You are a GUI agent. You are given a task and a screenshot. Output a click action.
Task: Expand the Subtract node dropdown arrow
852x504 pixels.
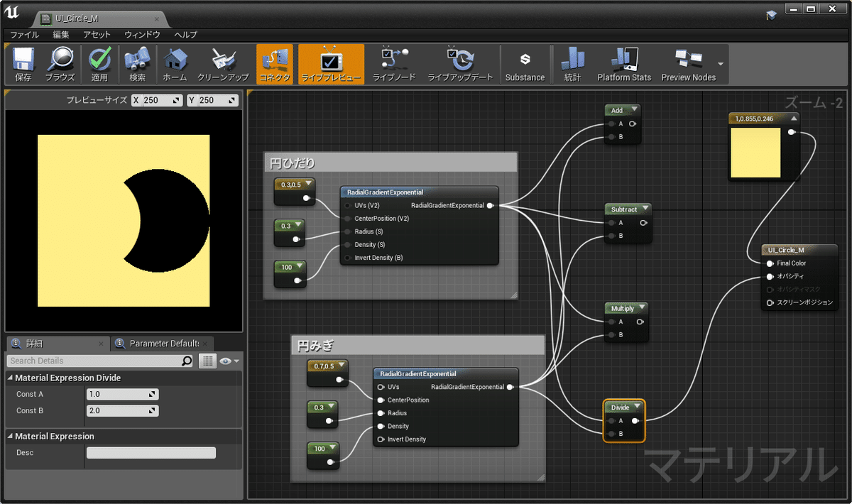(645, 209)
